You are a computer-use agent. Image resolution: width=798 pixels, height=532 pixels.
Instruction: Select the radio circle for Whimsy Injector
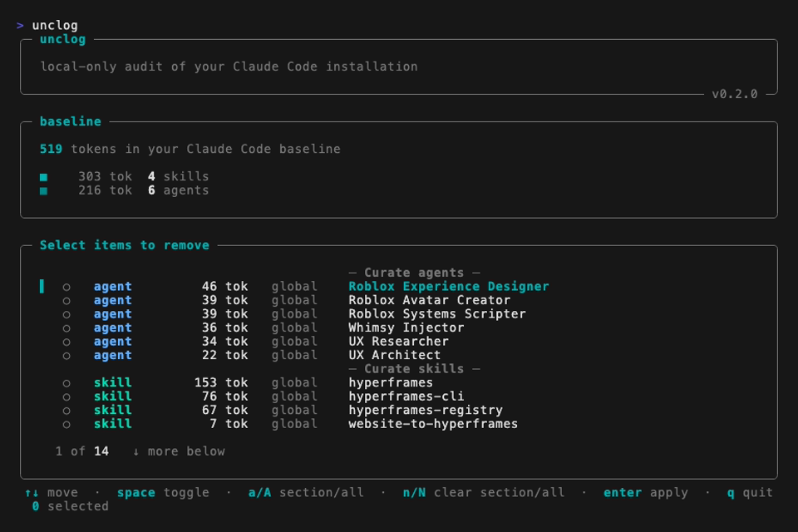(x=66, y=328)
